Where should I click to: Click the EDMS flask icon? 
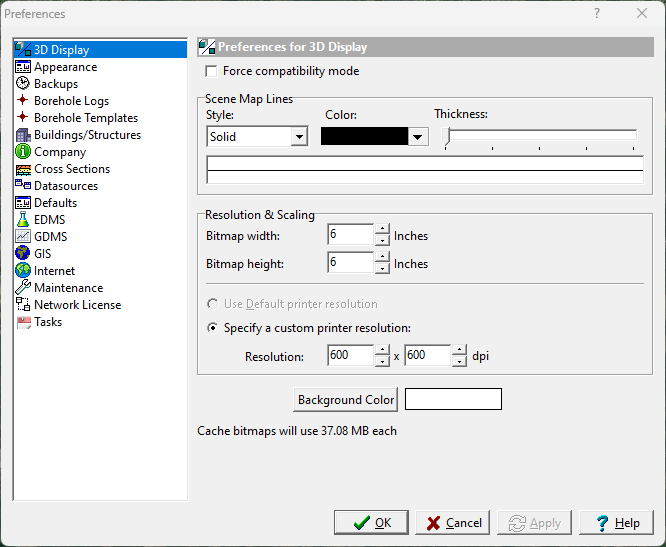click(23, 220)
